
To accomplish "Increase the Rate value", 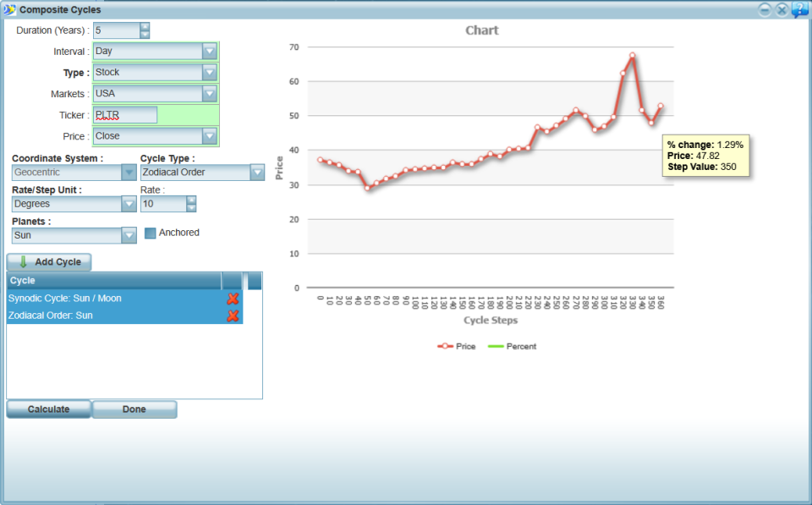I will 192,200.
